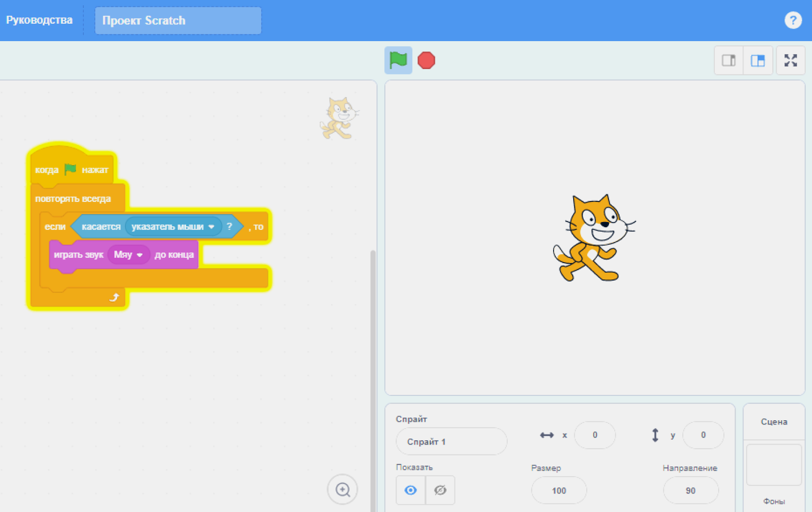Image resolution: width=812 pixels, height=512 pixels.
Task: Click the y position vertical arrows icon
Action: click(655, 435)
